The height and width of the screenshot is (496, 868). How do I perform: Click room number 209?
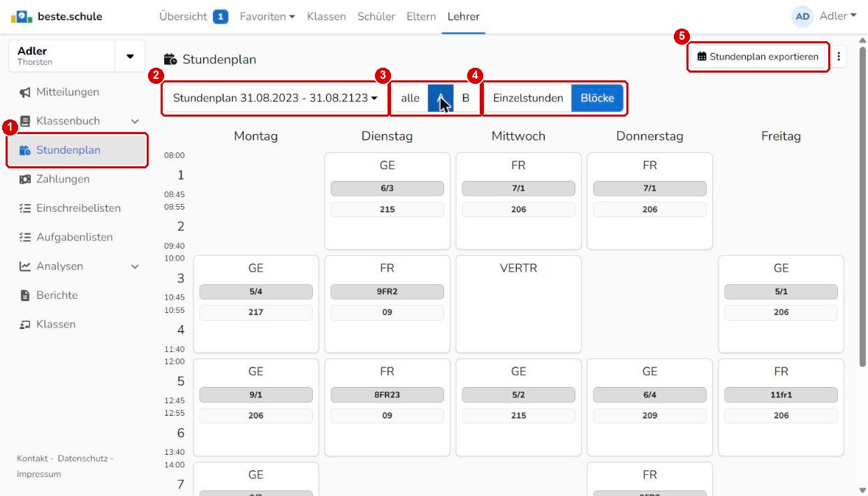pyautogui.click(x=649, y=416)
